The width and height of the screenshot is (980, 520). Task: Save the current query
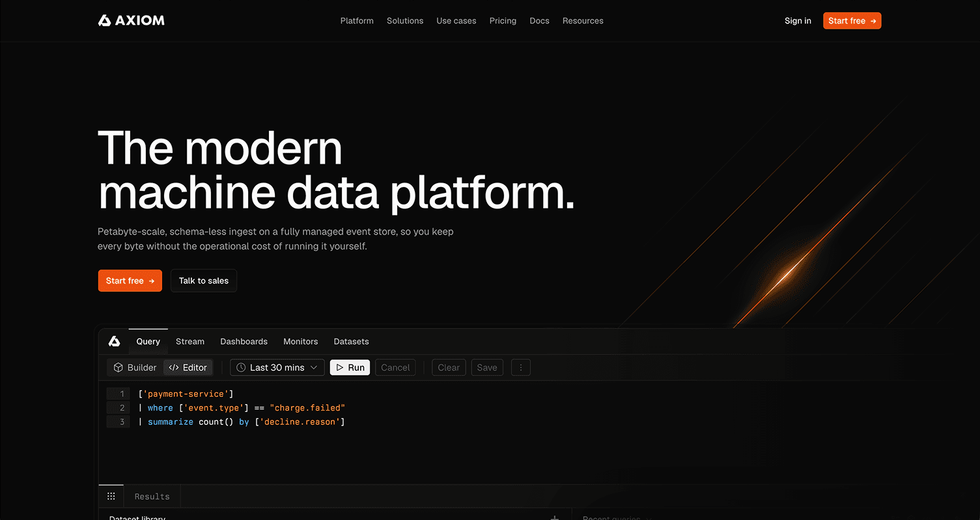click(487, 368)
